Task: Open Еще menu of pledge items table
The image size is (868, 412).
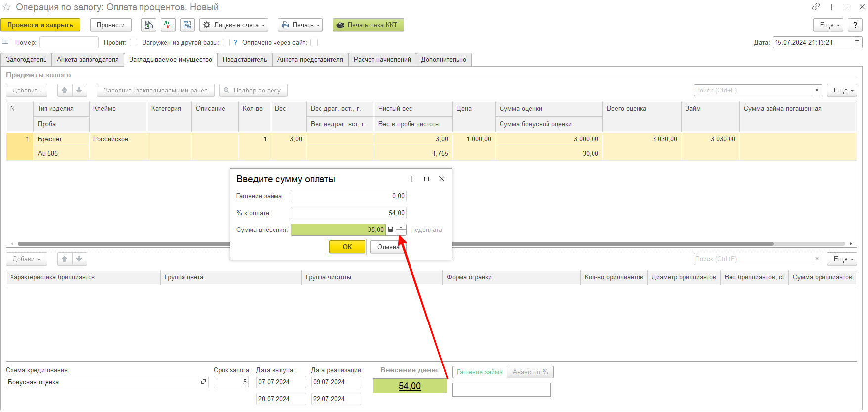Action: (843, 90)
